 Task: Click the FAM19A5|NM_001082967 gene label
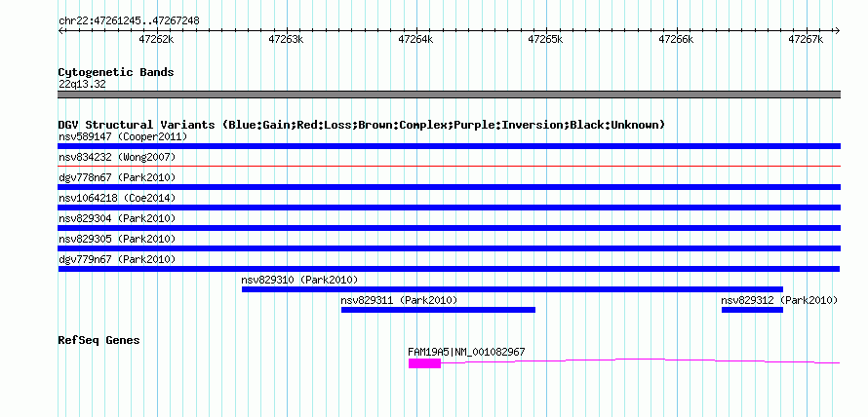(x=466, y=352)
